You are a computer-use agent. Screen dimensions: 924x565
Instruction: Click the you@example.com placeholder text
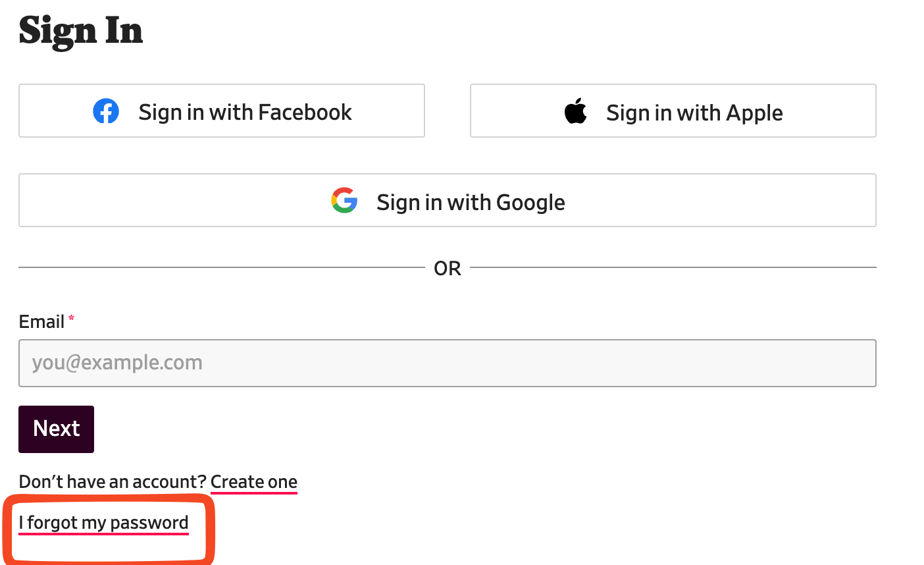117,363
